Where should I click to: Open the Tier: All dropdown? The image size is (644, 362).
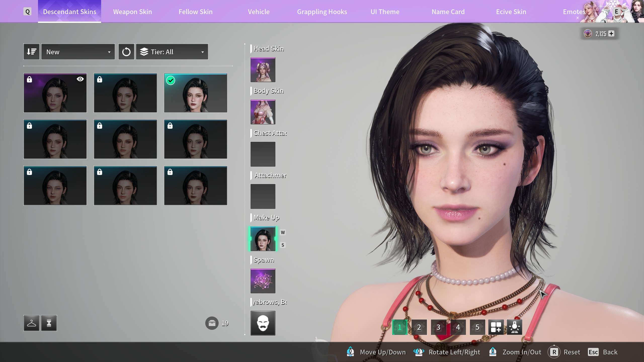point(172,52)
